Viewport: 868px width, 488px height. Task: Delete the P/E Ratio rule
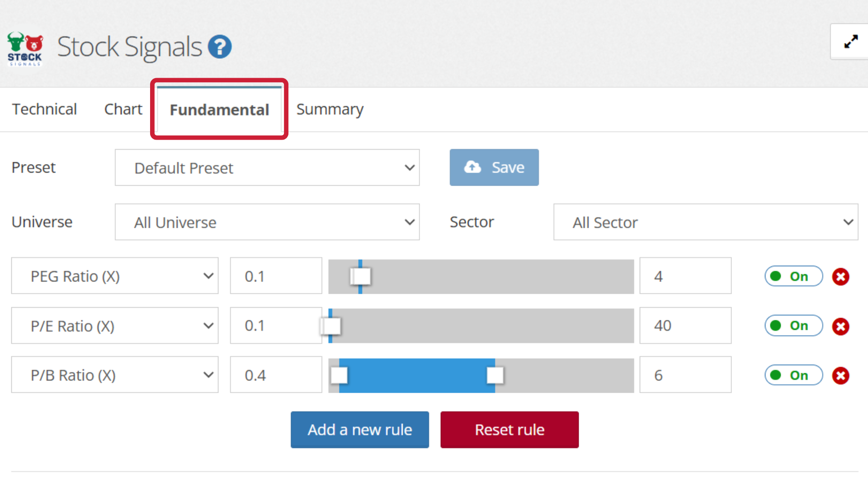coord(840,326)
